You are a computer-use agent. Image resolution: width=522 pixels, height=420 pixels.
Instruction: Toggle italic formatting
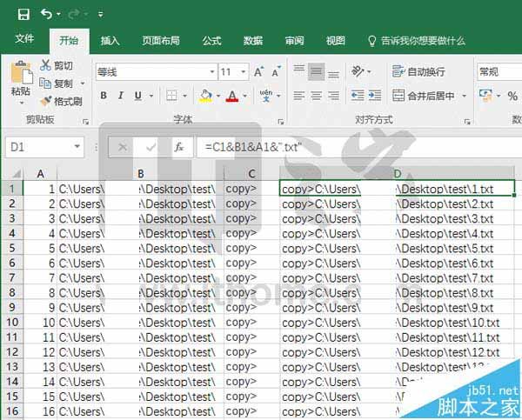(x=121, y=96)
